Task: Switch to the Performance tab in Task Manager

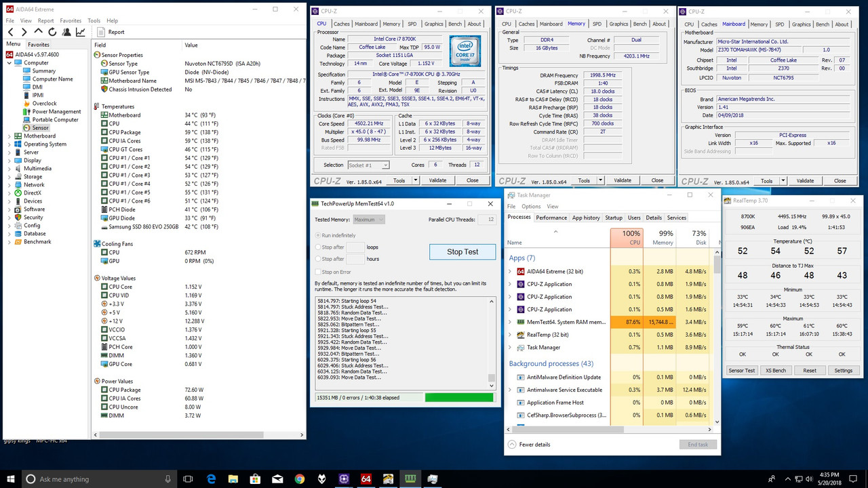Action: click(551, 218)
